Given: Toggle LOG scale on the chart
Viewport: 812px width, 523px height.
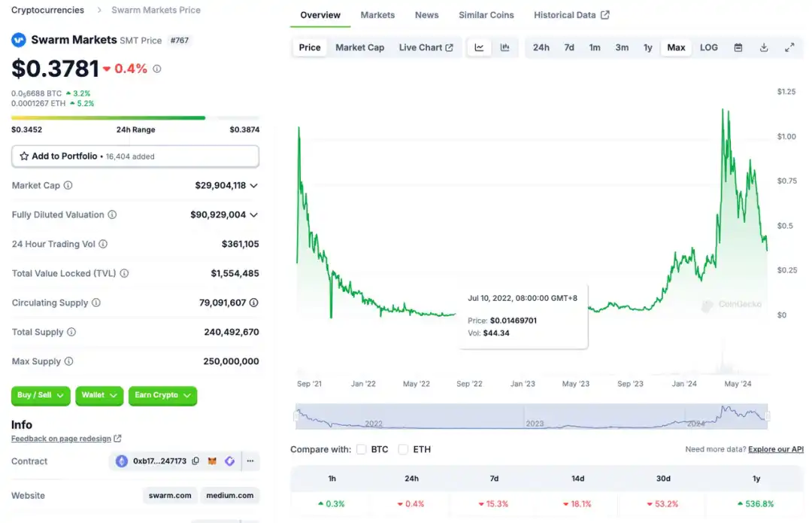Looking at the screenshot, I should (708, 47).
